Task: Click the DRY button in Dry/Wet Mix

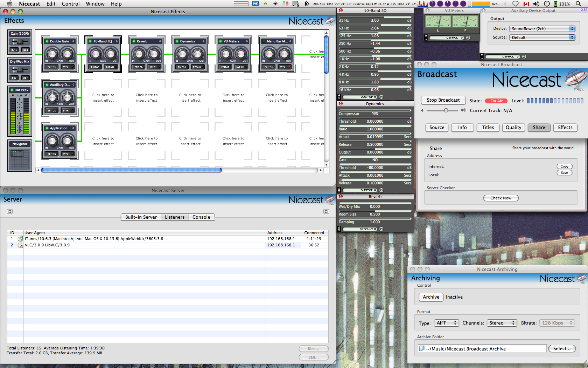Action: click(14, 78)
